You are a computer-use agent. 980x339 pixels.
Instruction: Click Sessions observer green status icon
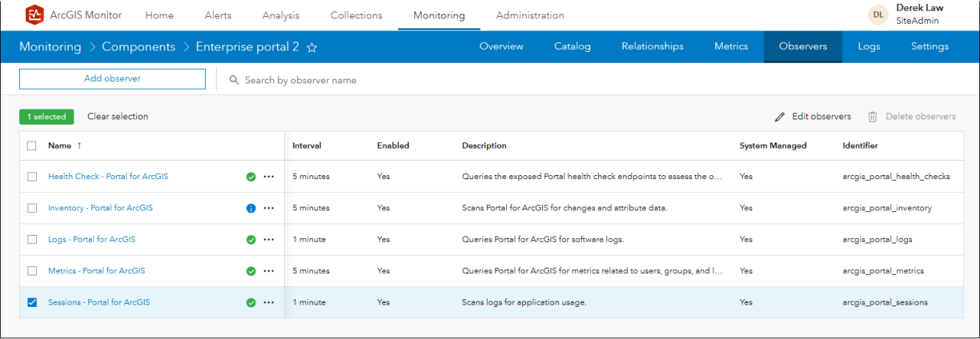(x=251, y=302)
